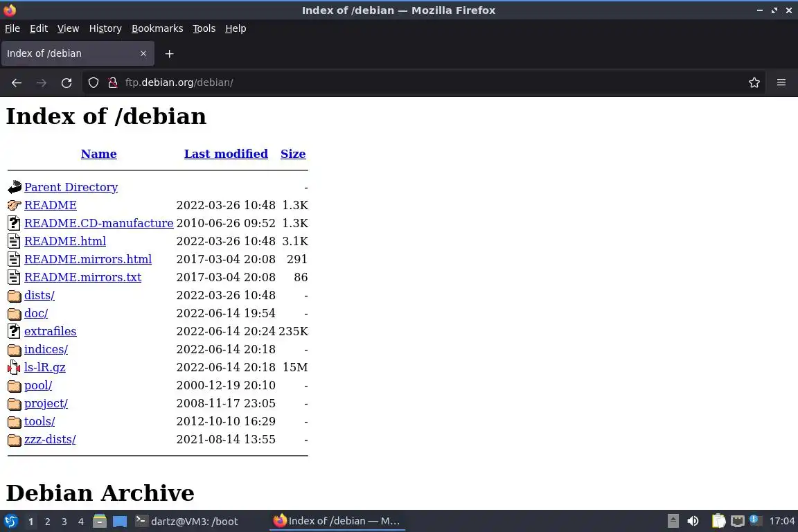Open the project/ directory link
Viewport: 798px width, 532px height.
click(46, 404)
